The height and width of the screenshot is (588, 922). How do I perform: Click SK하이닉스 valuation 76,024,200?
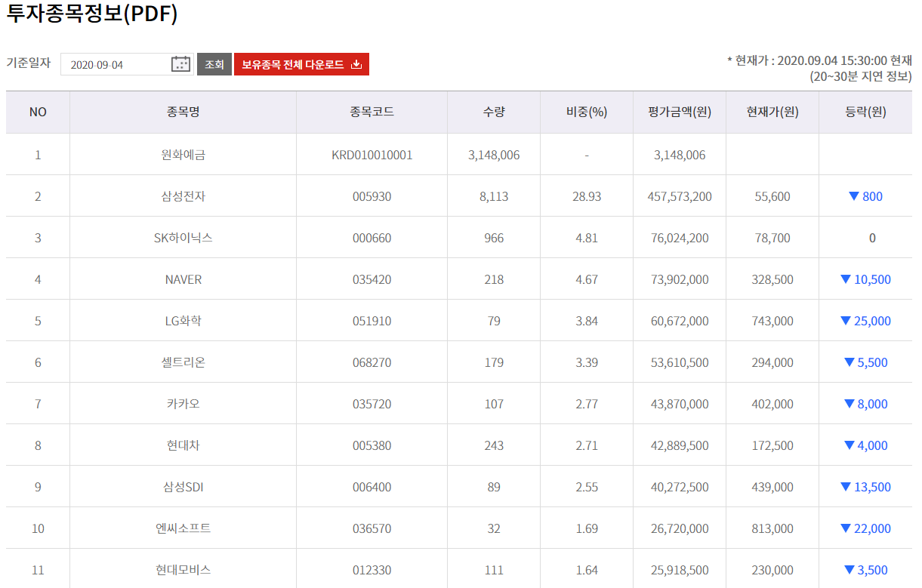[x=680, y=238]
